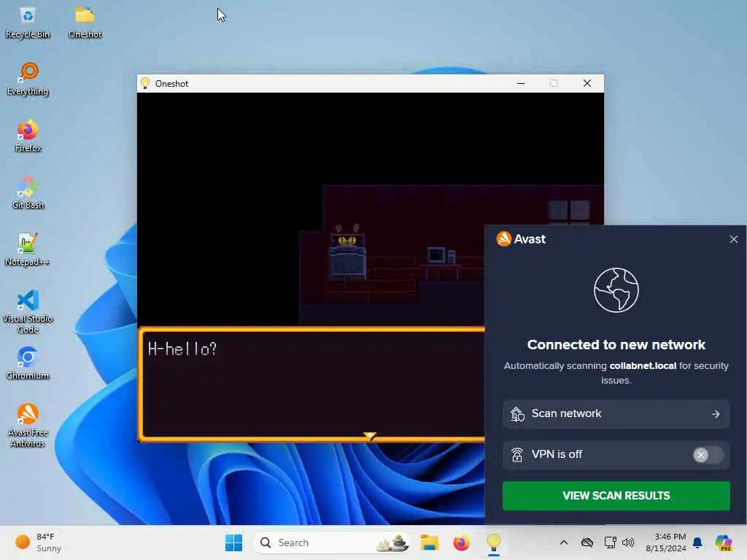Viewport: 747px width, 560px height.
Task: Click the Scan network arrow
Action: 716,414
